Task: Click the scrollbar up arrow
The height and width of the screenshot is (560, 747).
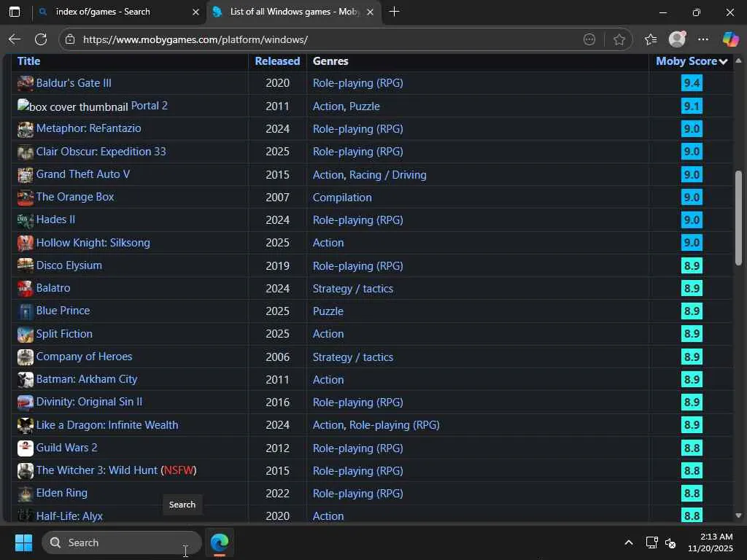Action: pyautogui.click(x=738, y=61)
